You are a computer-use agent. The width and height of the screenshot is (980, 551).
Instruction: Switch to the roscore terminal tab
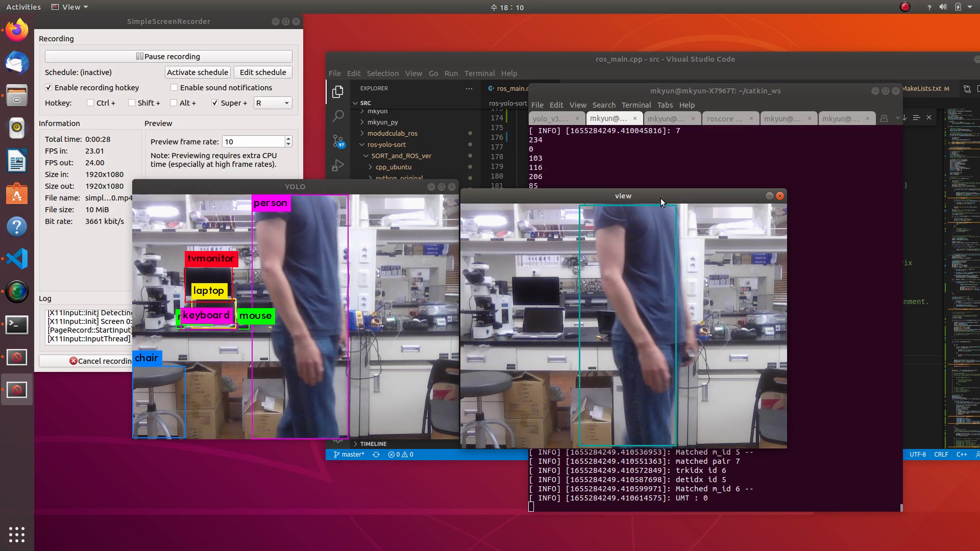tap(724, 118)
